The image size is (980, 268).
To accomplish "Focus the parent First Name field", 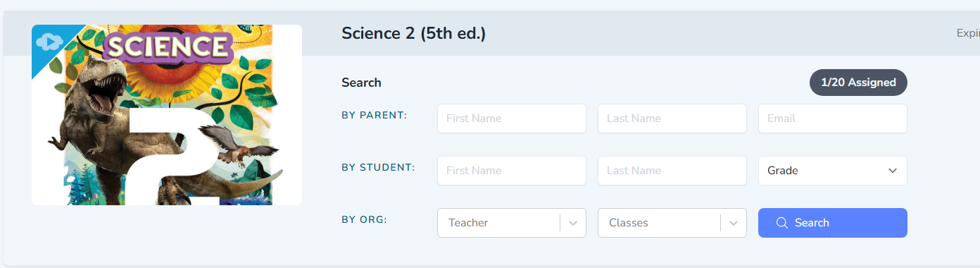I will tap(512, 118).
